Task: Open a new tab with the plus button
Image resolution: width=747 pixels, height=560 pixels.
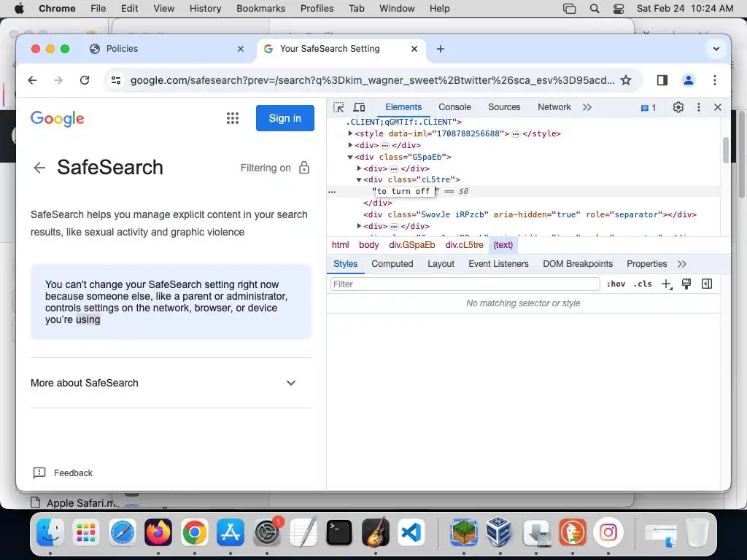Action: (x=441, y=49)
